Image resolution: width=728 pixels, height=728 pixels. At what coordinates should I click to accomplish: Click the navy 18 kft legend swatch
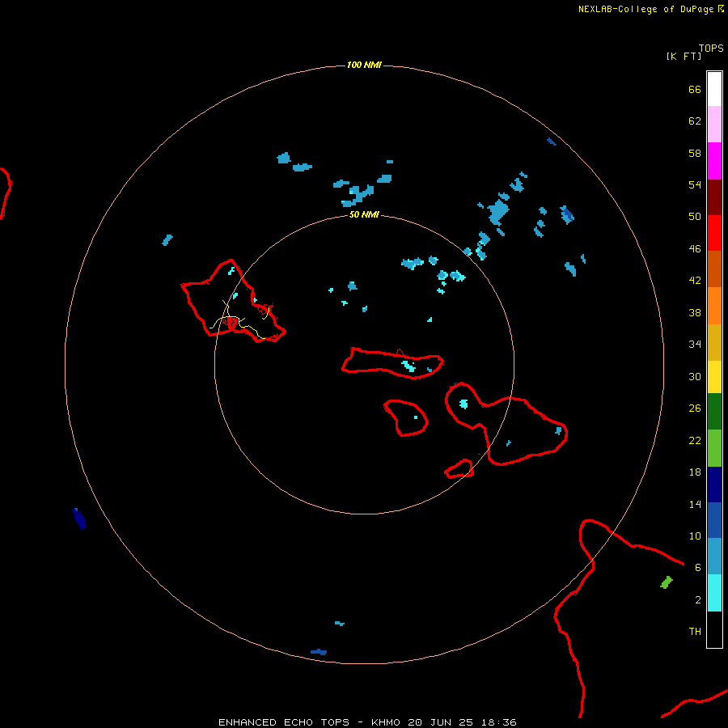click(714, 485)
